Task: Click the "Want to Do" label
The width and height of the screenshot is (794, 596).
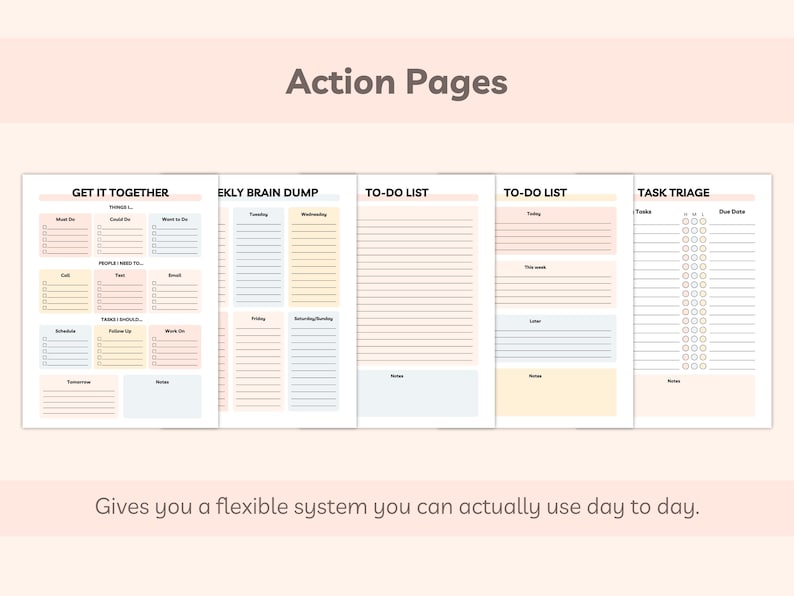Action: pyautogui.click(x=175, y=219)
